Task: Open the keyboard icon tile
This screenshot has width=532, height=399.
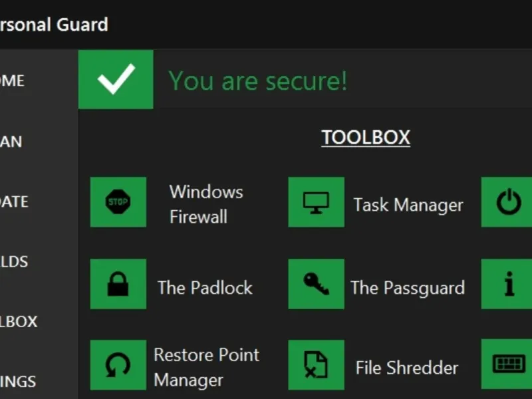Action: [507, 364]
